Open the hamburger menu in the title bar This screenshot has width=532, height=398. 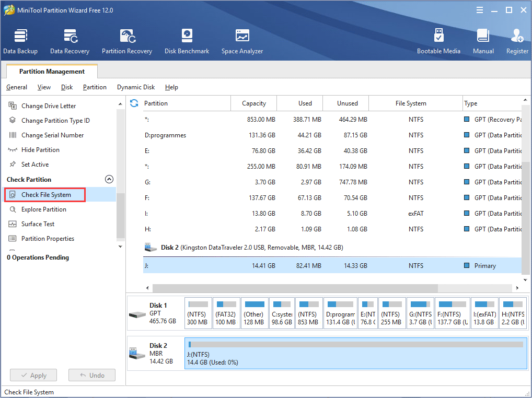click(479, 10)
